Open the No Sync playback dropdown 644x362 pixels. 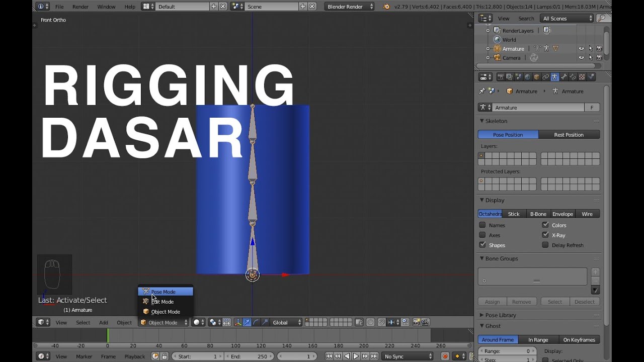(408, 356)
